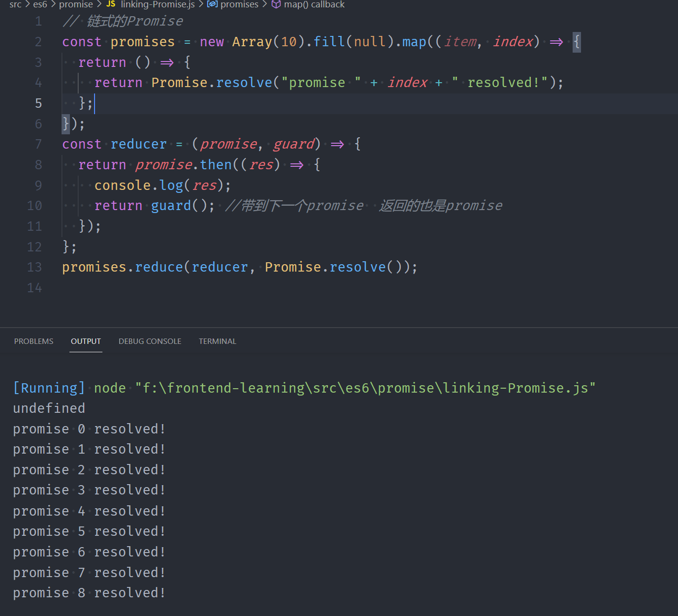Click the 'undefined' line in the output

(49, 408)
